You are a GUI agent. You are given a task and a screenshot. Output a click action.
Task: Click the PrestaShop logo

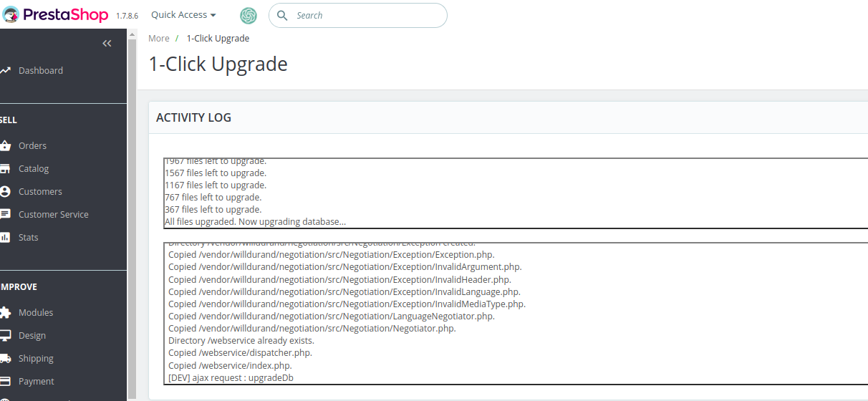(57, 15)
